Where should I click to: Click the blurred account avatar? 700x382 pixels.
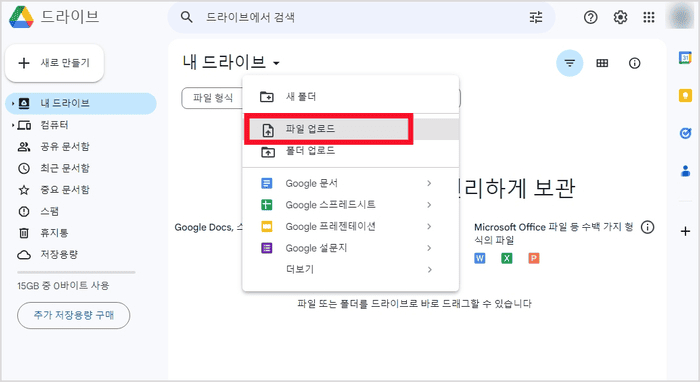pos(680,17)
